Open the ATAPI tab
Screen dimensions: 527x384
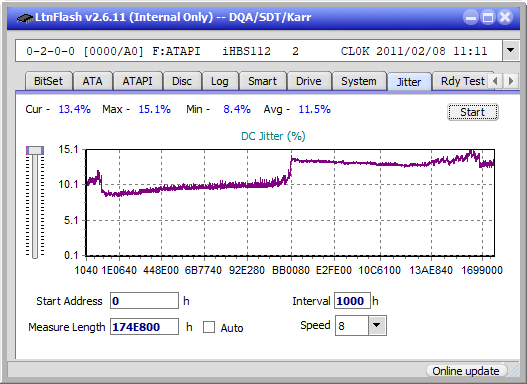[x=137, y=81]
